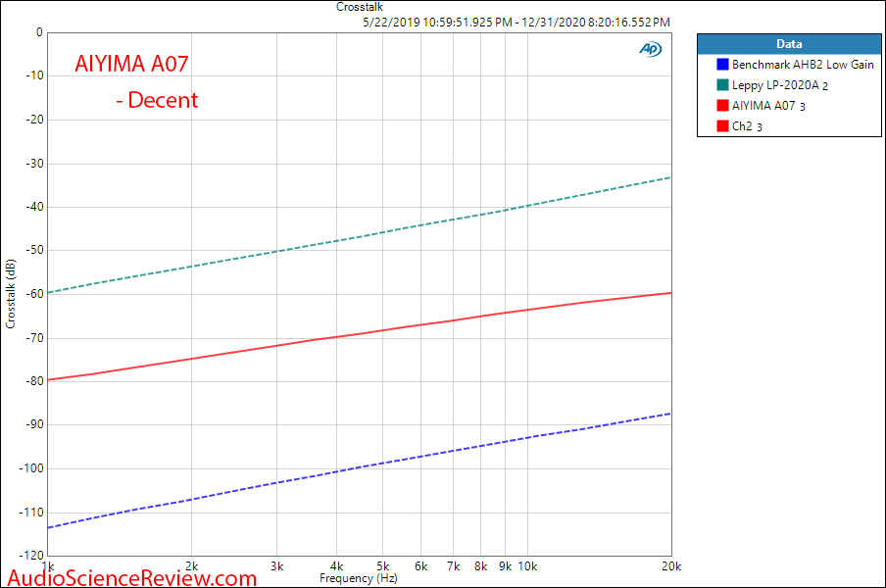The image size is (886, 588).
Task: Click the '5k' frequency tick label
Action: 383,566
